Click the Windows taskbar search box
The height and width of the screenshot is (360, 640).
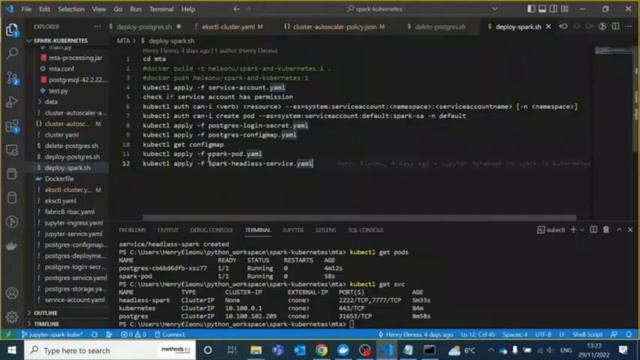(110, 350)
